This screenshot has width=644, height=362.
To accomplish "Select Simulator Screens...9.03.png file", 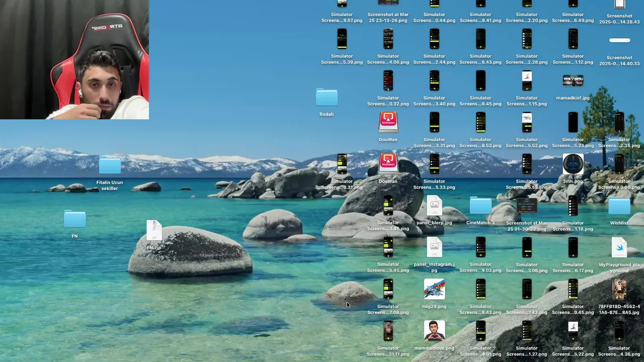I will click(x=480, y=247).
